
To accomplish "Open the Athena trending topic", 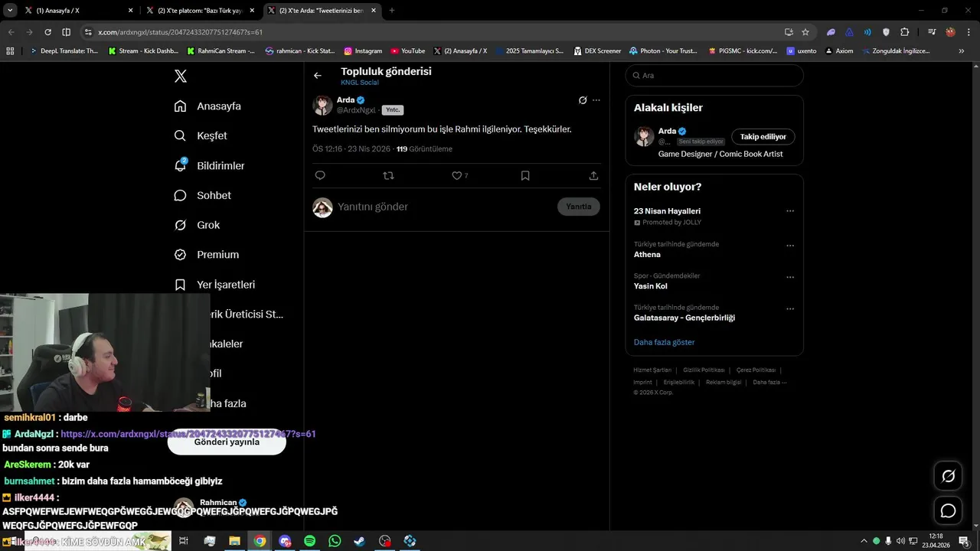I will 647,254.
